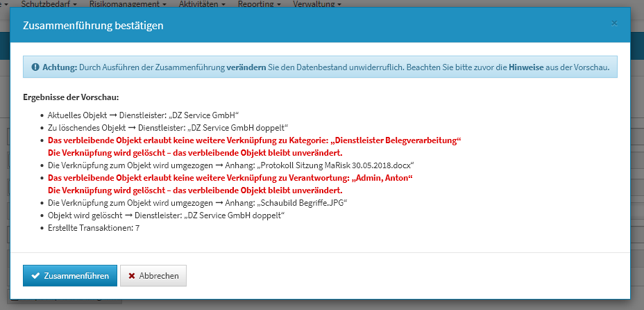The width and height of the screenshot is (644, 310).
Task: Click "Erstellte Transaktionen: 7" line
Action: click(x=94, y=228)
